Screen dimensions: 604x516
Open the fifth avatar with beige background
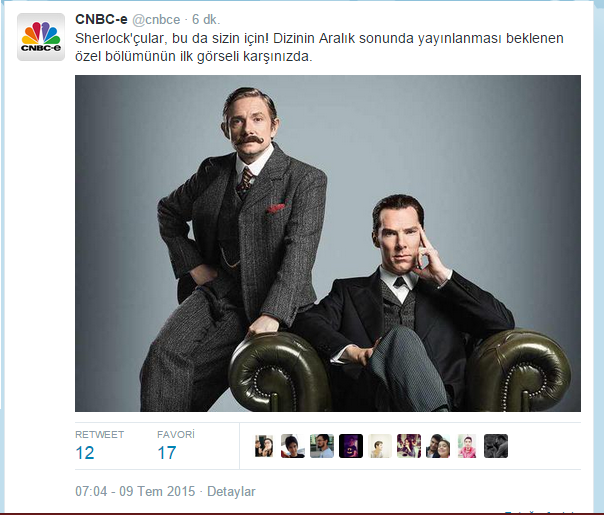tap(380, 446)
